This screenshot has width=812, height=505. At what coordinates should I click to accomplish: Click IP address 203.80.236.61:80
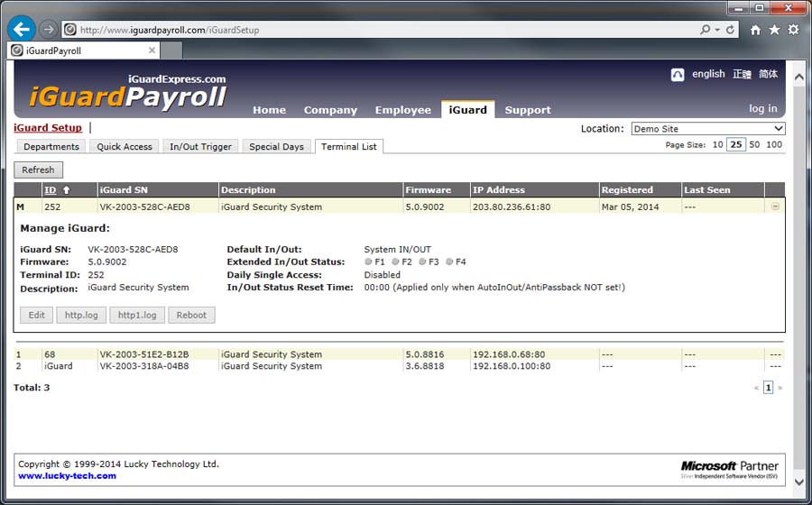[x=512, y=207]
